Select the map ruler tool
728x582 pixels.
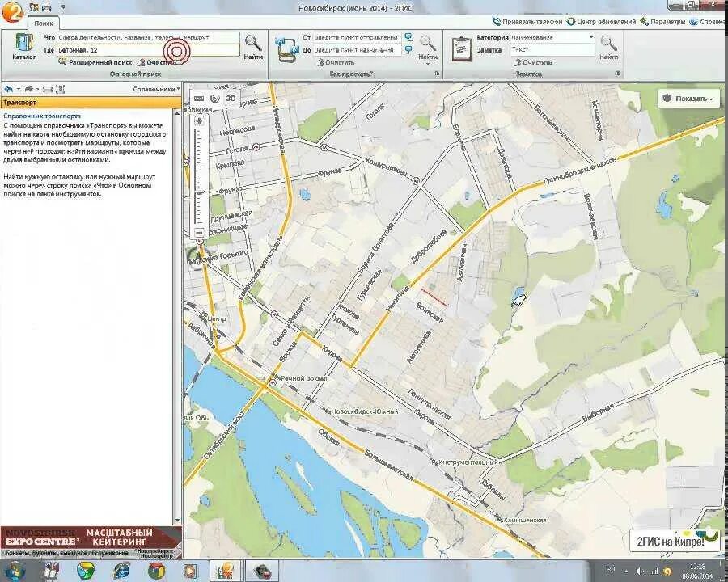point(199,99)
